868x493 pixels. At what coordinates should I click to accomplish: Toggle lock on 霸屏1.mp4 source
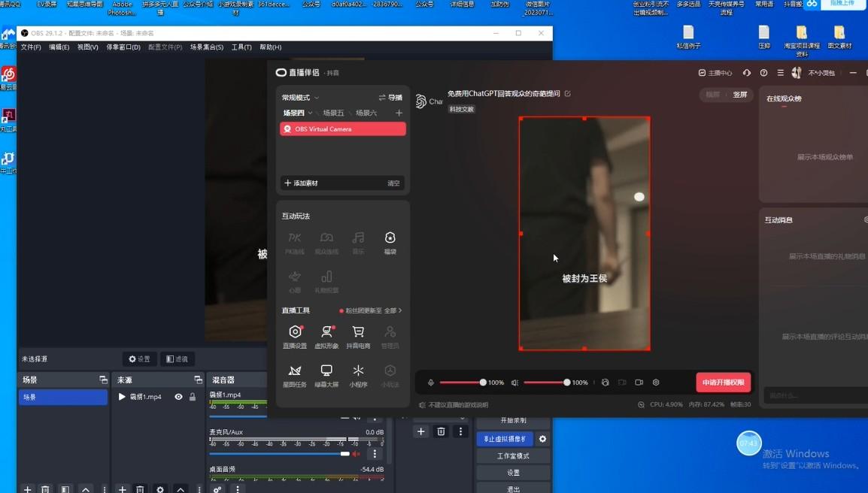(x=193, y=397)
